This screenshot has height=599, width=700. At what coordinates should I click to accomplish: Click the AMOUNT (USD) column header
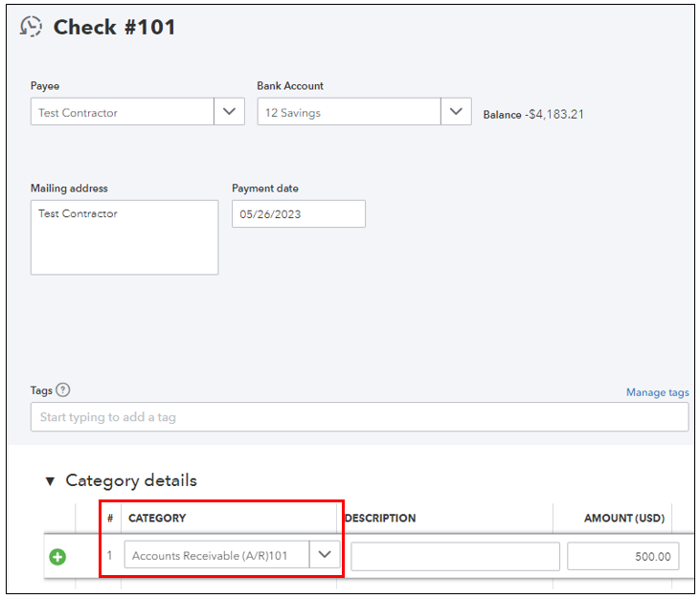click(623, 519)
